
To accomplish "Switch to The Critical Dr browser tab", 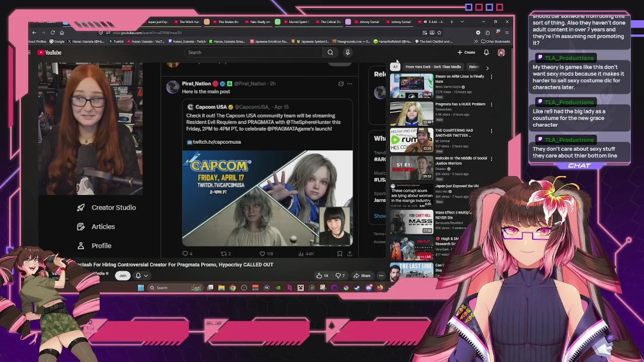I will (328, 22).
